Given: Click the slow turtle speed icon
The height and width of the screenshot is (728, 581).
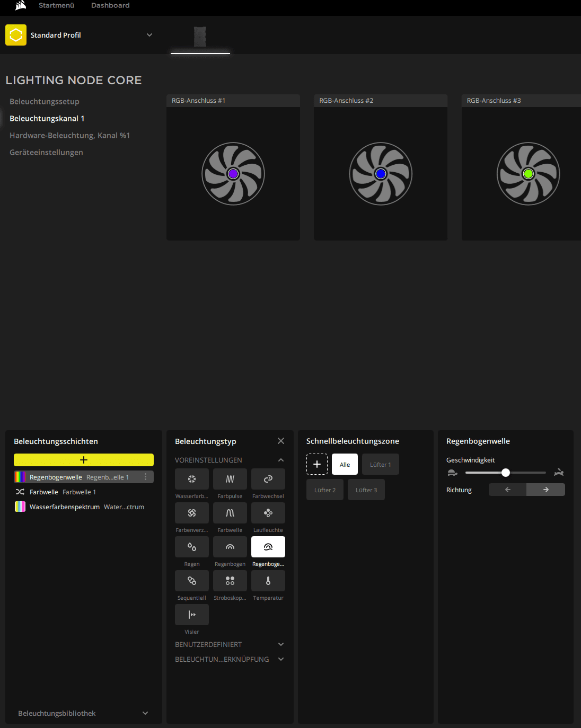Looking at the screenshot, I should pyautogui.click(x=452, y=473).
